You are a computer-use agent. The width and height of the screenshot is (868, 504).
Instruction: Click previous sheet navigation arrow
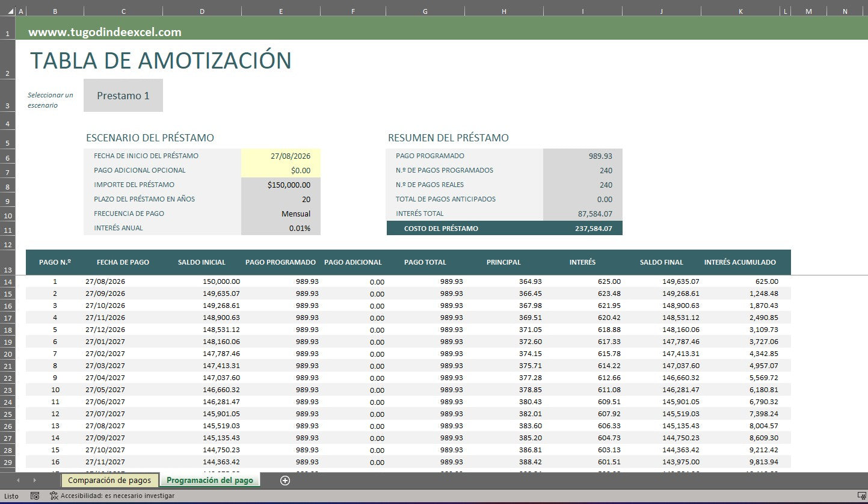click(18, 480)
